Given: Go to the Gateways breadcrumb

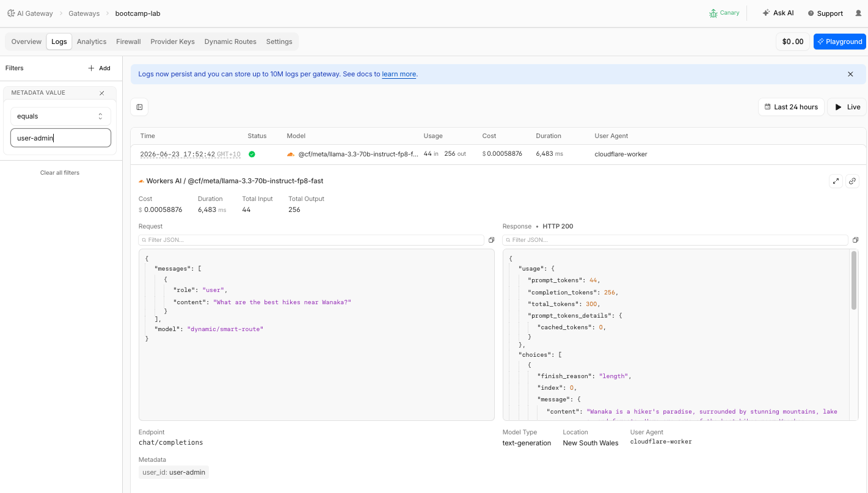Looking at the screenshot, I should (84, 13).
